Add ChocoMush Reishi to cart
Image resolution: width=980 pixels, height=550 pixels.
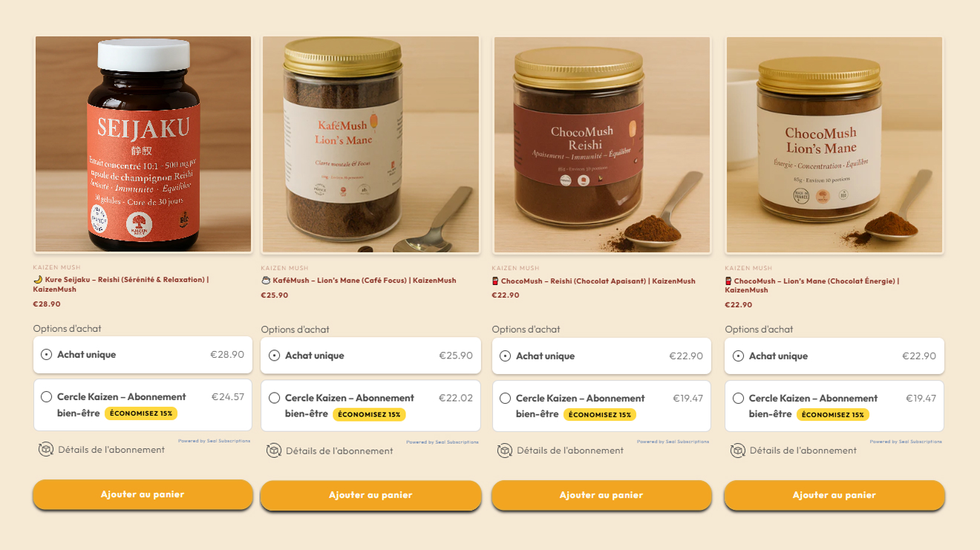pyautogui.click(x=601, y=495)
